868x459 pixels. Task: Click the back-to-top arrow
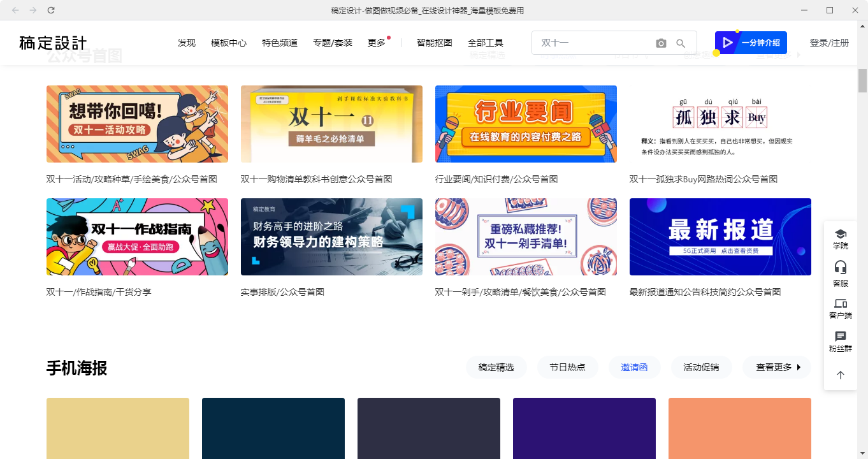pyautogui.click(x=841, y=375)
